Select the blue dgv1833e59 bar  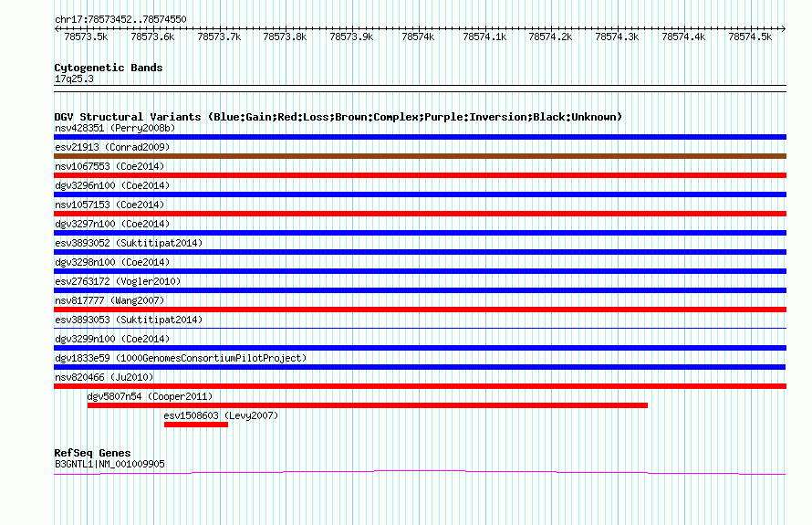click(x=420, y=367)
